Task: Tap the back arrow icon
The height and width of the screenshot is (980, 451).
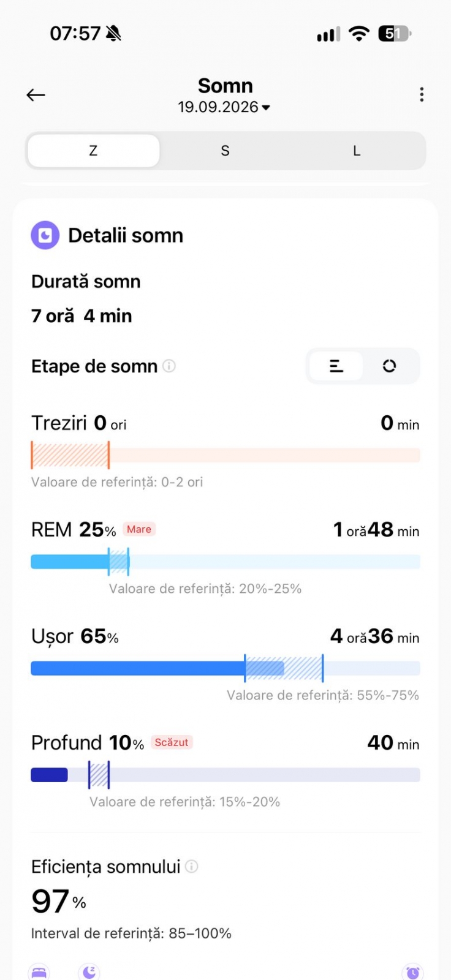Action: [36, 95]
